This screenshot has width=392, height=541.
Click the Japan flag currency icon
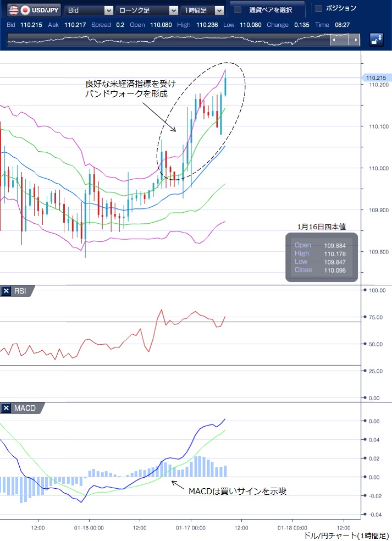coord(25,10)
